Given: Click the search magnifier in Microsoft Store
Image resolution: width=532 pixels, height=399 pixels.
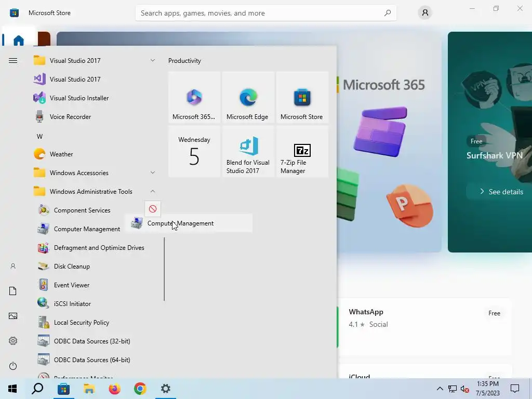Looking at the screenshot, I should click(388, 13).
